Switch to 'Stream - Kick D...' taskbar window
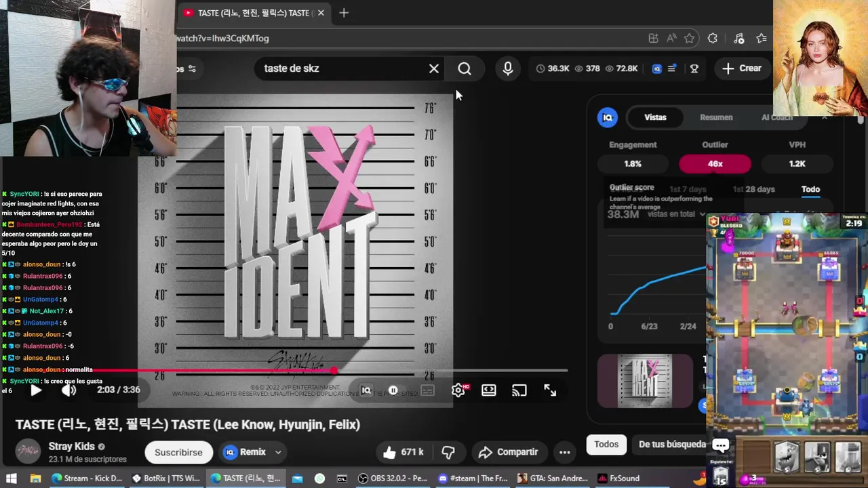The image size is (868, 488). click(87, 479)
